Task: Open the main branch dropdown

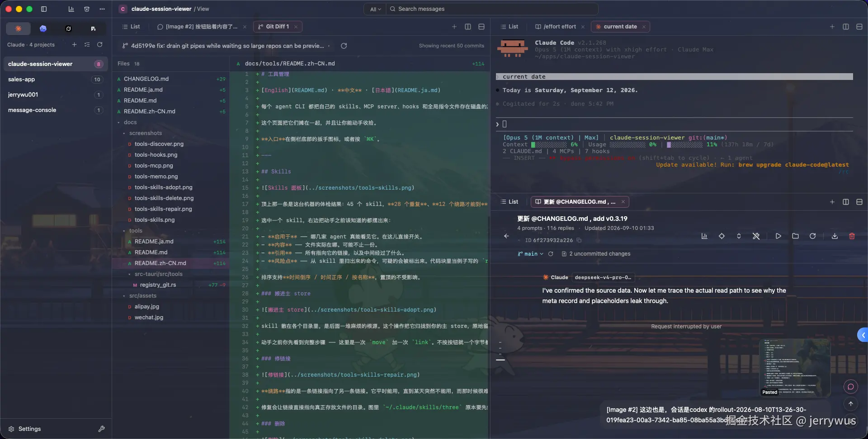Action: click(530, 254)
